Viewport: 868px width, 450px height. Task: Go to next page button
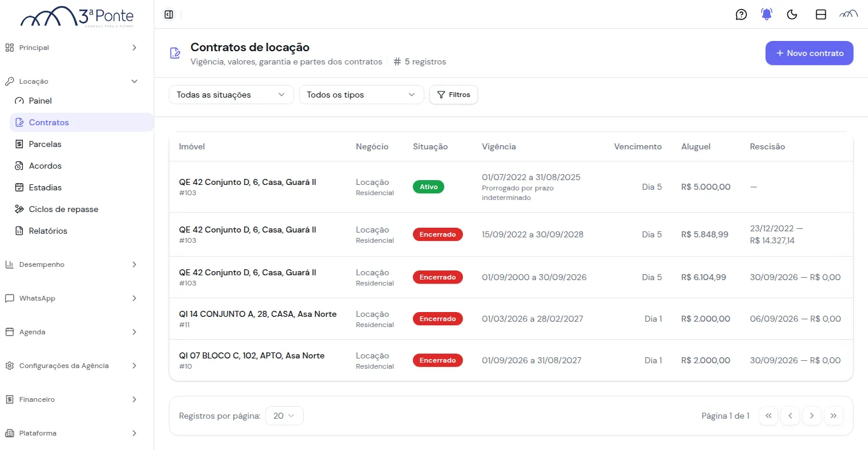(x=812, y=416)
